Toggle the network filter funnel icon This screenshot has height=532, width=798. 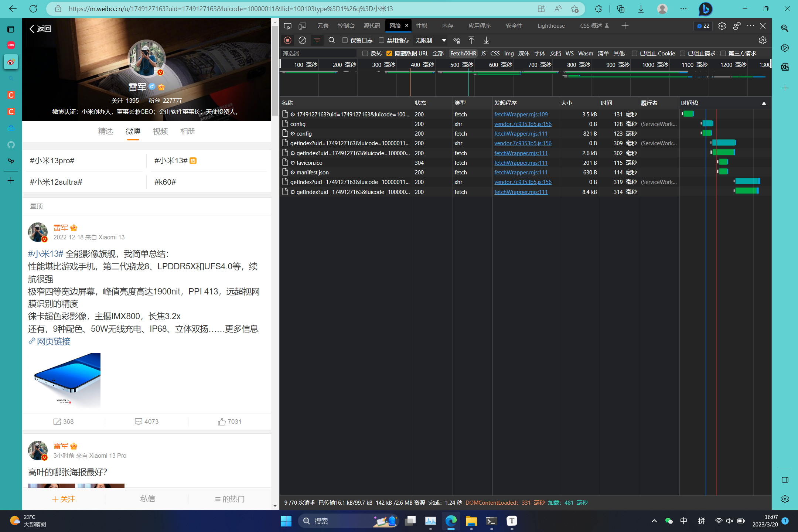(317, 40)
